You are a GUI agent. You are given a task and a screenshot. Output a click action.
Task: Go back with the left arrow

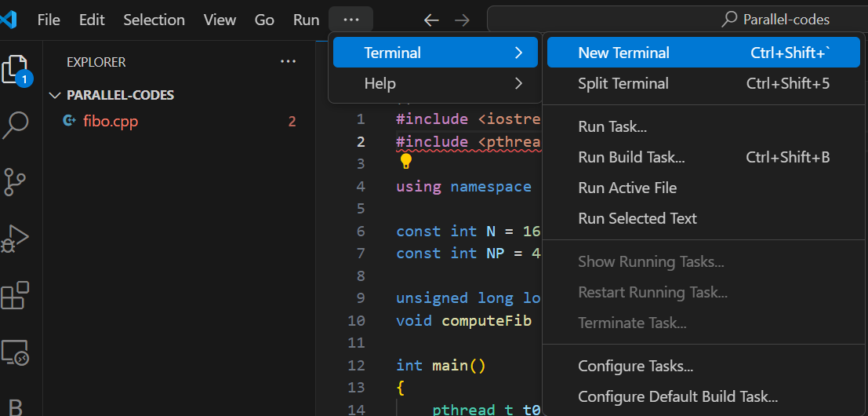pos(431,20)
